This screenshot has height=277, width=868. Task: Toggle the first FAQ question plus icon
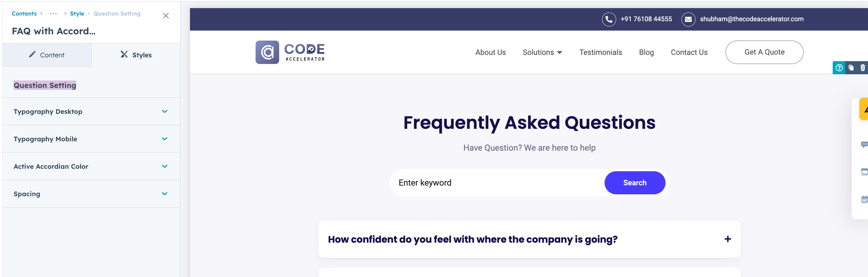(x=727, y=239)
